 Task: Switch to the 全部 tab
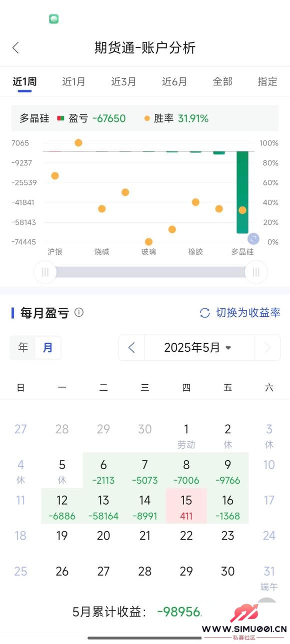pos(222,82)
